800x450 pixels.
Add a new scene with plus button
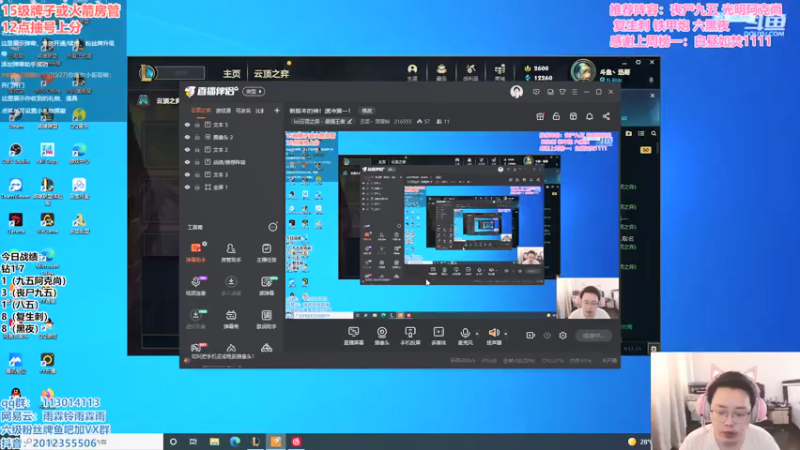[277, 110]
